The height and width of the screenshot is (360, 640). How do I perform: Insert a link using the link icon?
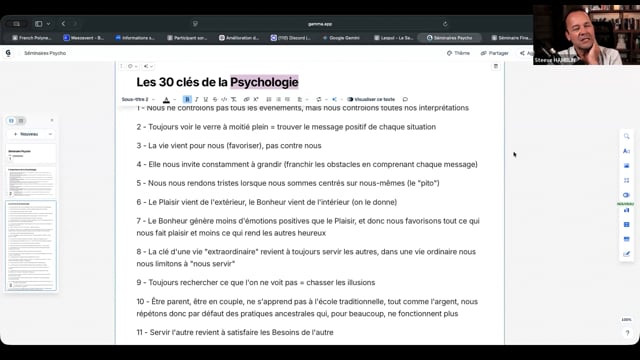(x=247, y=99)
